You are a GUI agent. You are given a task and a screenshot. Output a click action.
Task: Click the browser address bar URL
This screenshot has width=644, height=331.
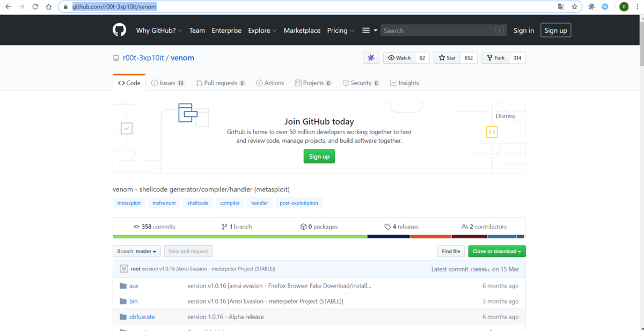[115, 7]
